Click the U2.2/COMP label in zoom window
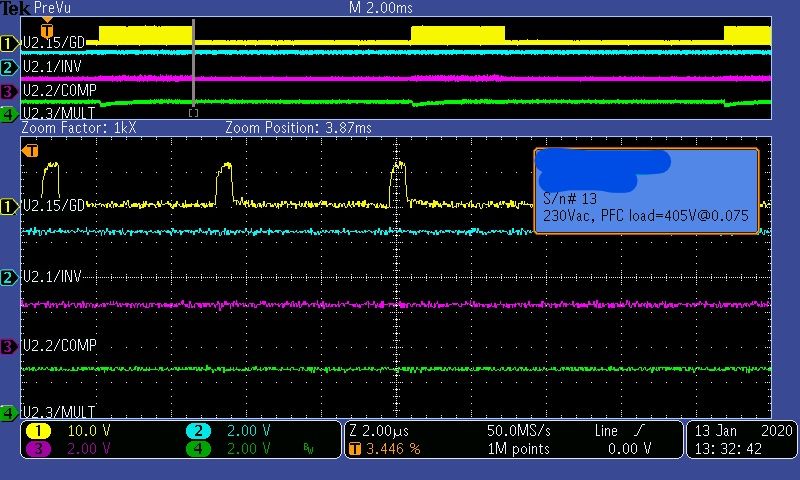Viewport: 800px width, 480px height. (60, 346)
